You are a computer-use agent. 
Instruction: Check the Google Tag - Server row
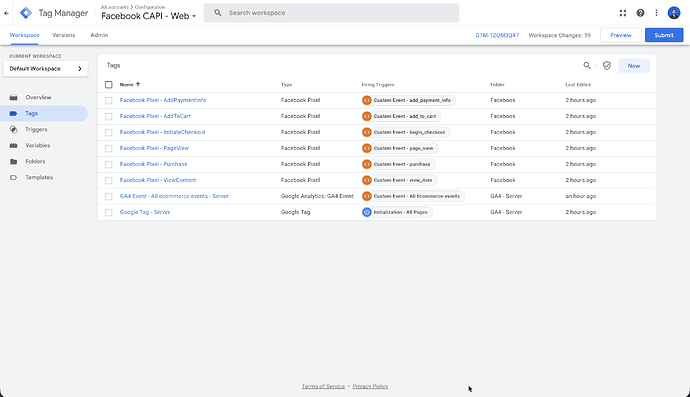(109, 212)
